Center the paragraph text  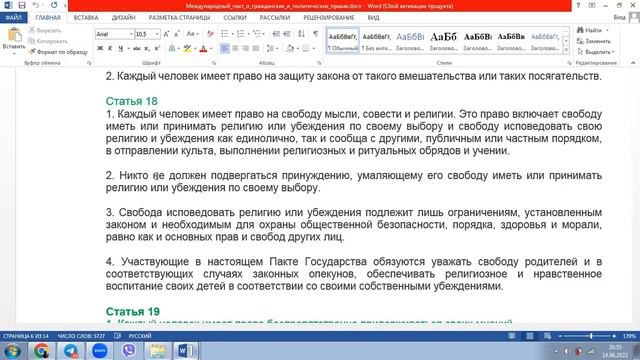pyautogui.click(x=235, y=48)
